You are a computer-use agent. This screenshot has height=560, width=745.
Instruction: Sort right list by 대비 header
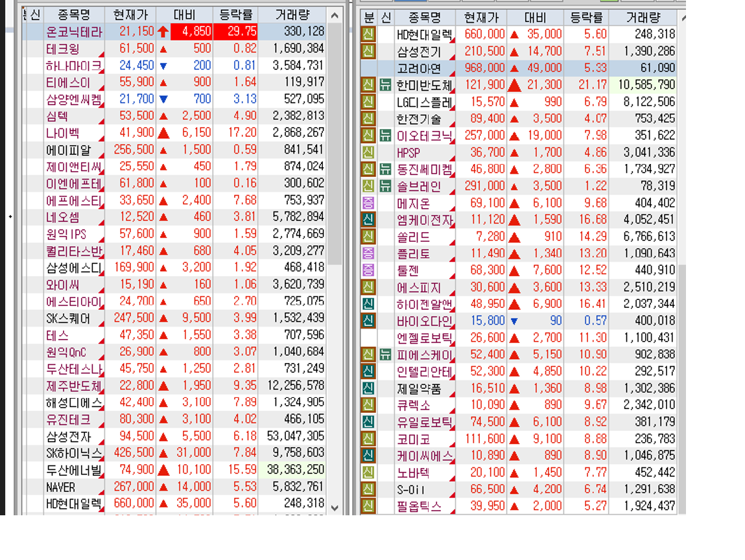(535, 17)
